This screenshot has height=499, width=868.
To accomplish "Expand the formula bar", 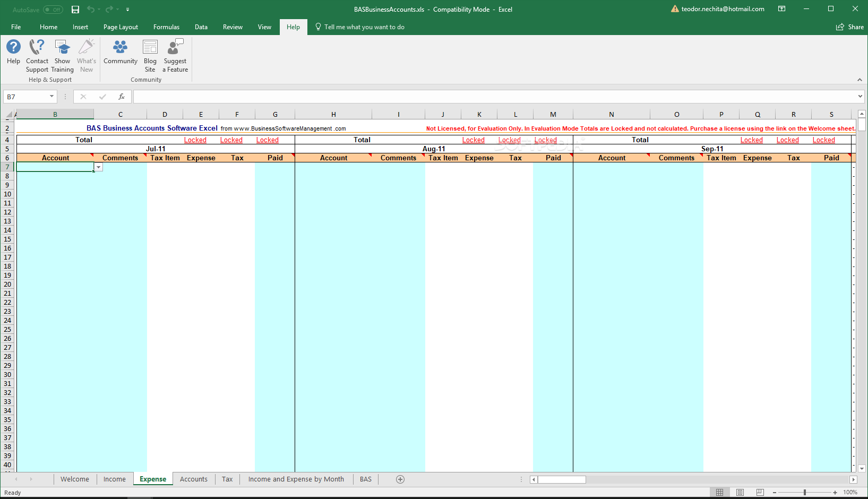I will pyautogui.click(x=861, y=97).
